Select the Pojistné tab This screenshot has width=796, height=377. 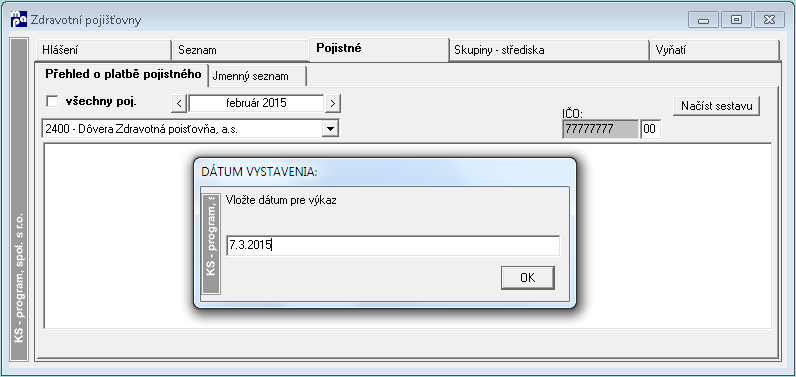pyautogui.click(x=379, y=49)
